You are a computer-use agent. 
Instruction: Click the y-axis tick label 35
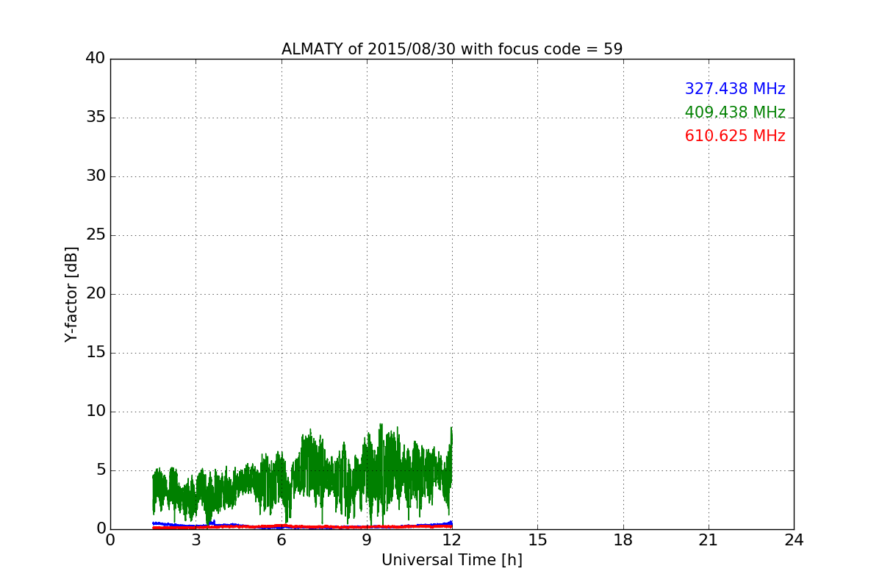96,118
